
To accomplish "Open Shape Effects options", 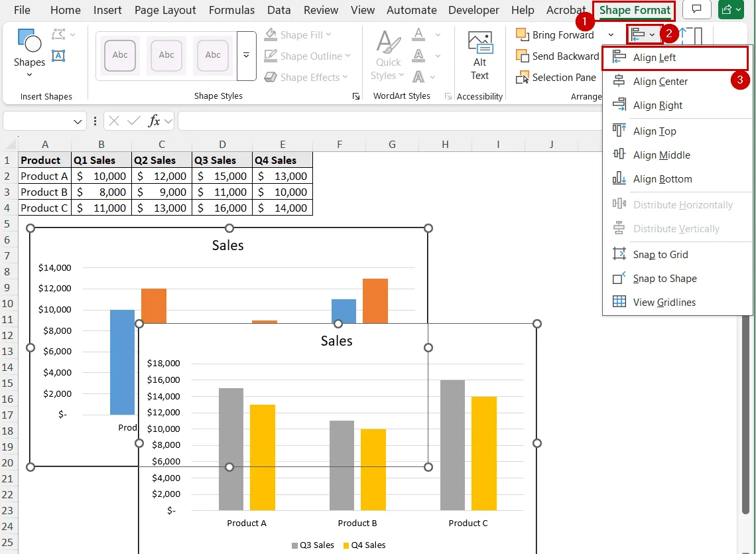I will 306,77.
